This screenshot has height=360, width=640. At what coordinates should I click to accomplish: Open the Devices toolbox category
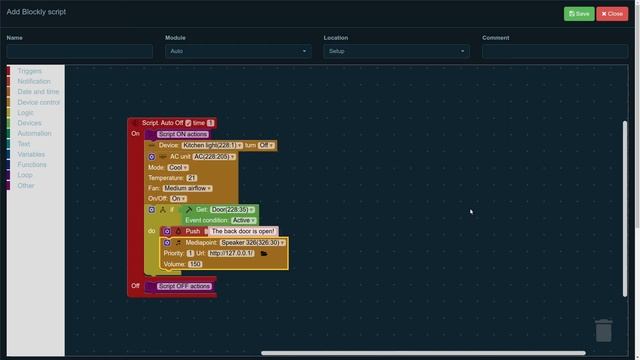(29, 123)
